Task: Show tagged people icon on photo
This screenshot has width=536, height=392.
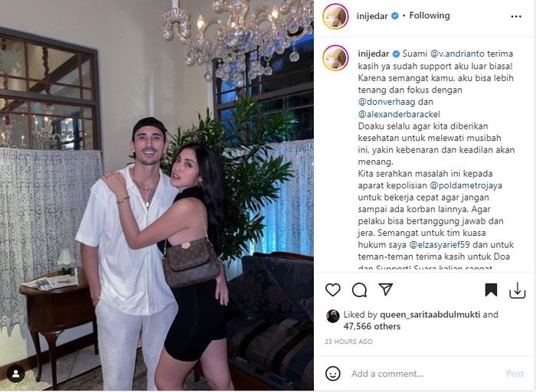Action: tap(16, 374)
